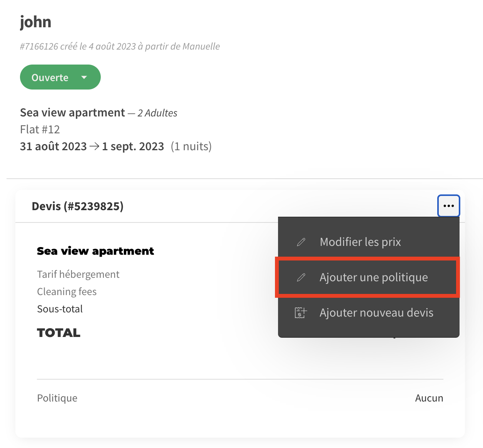
Task: Select Modifier les prix from the menu
Action: pyautogui.click(x=360, y=242)
